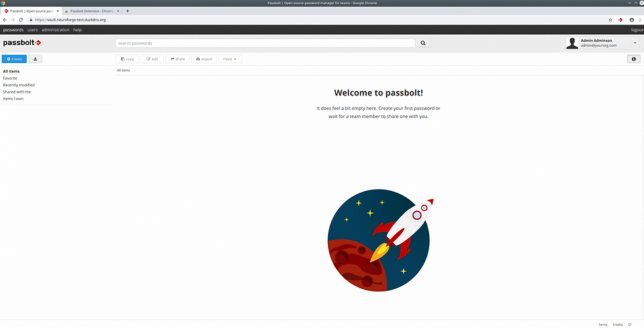Screen dimensions: 644x329
Task: Click the browser address bar URL
Action: (70, 20)
